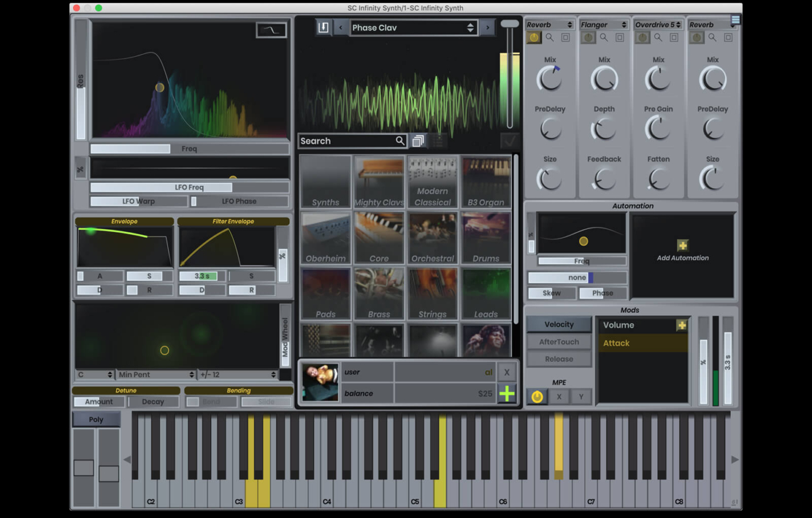Open the Drums preset category

[x=486, y=238]
